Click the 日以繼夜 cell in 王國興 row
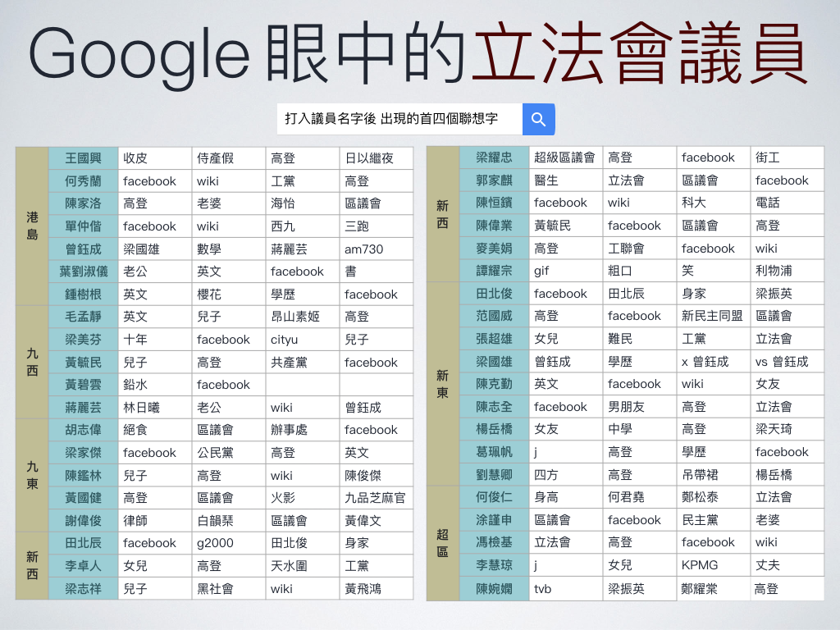The width and height of the screenshot is (840, 630). (x=377, y=158)
